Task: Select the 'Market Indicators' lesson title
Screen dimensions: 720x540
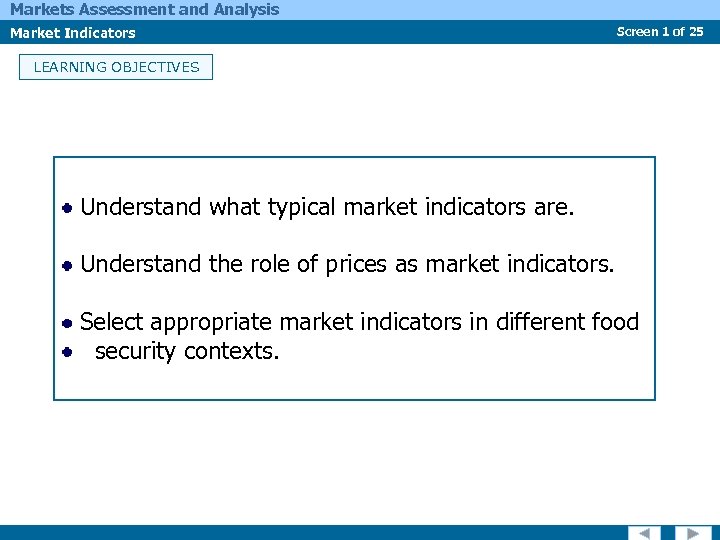Action: 73,33
